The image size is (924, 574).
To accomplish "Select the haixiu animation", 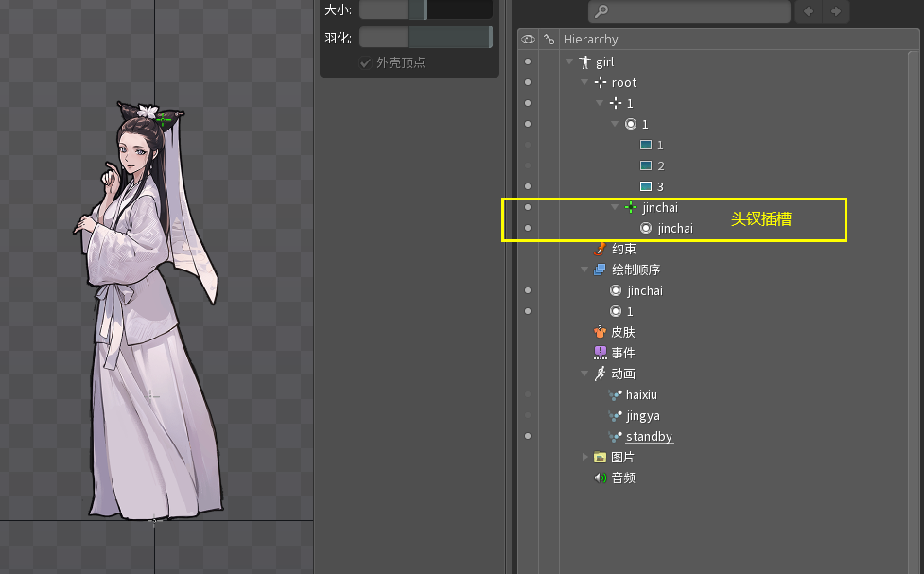I will (640, 394).
